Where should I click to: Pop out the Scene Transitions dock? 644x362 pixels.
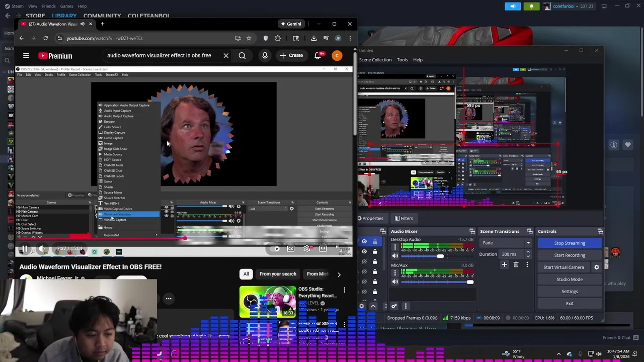pos(530,231)
